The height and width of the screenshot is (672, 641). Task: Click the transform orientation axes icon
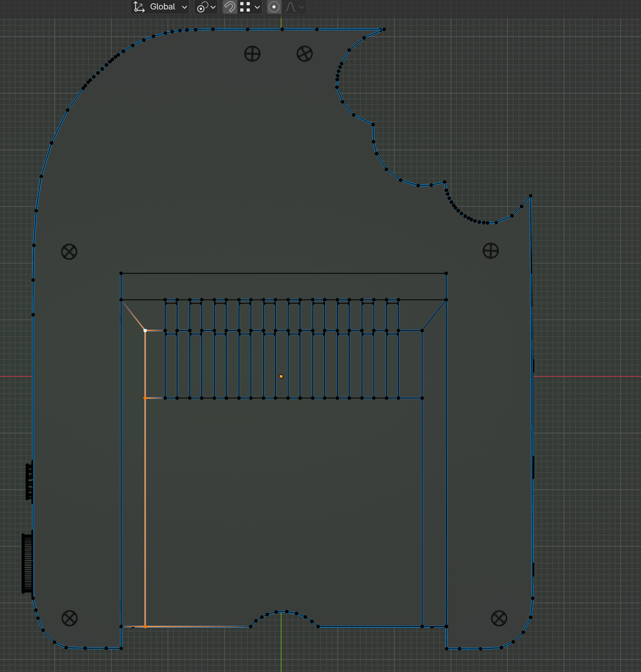[139, 7]
